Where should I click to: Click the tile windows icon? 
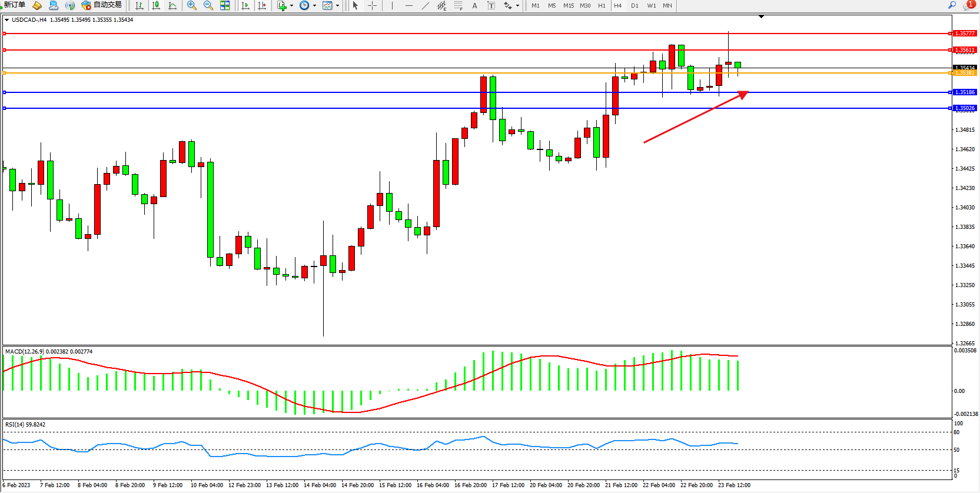click(x=225, y=6)
